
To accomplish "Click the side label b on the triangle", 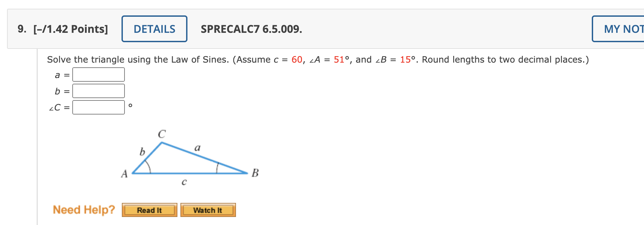I will click(142, 152).
